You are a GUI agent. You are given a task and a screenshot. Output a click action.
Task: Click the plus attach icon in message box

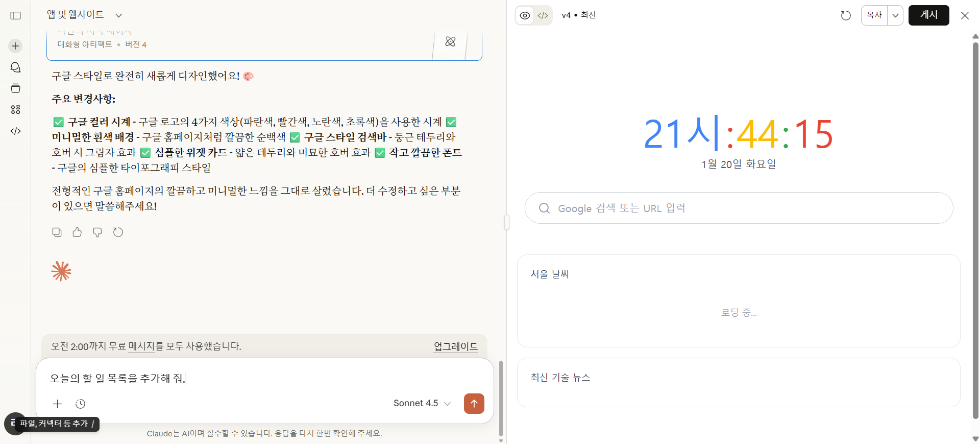click(57, 404)
